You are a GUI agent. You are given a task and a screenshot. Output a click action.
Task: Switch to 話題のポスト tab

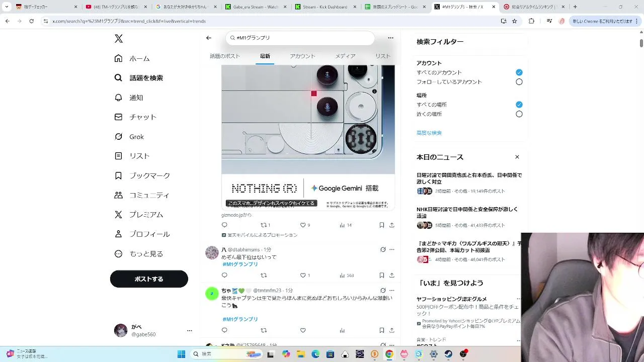tap(225, 56)
